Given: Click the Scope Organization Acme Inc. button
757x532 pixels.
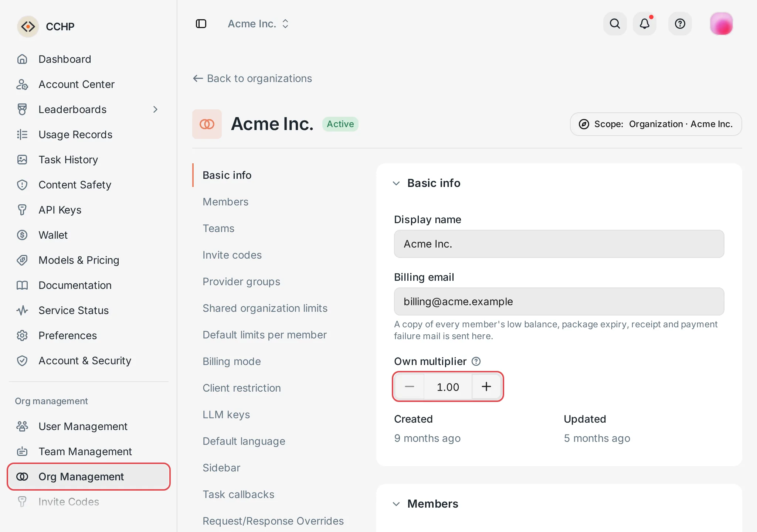Looking at the screenshot, I should point(656,124).
